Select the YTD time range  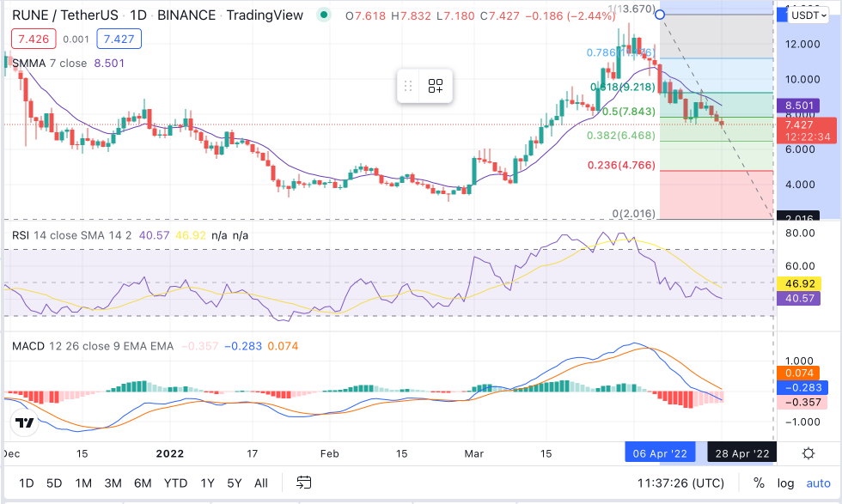(x=175, y=483)
